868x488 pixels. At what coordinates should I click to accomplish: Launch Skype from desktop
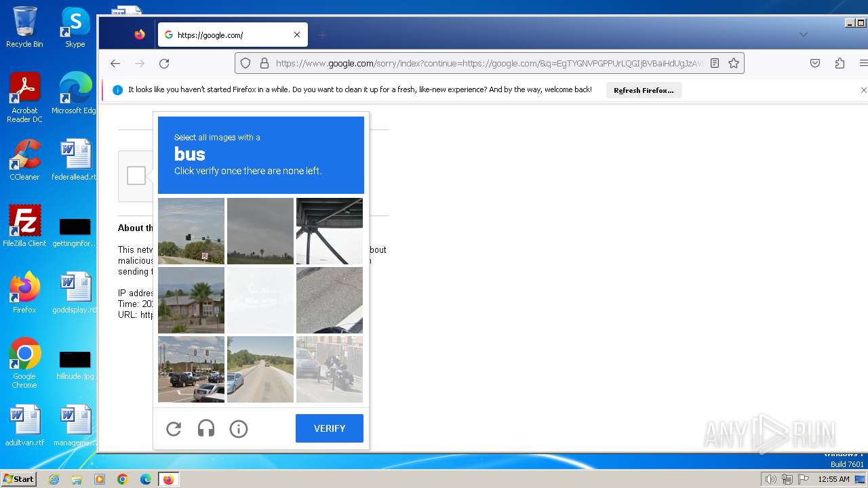pyautogui.click(x=75, y=27)
